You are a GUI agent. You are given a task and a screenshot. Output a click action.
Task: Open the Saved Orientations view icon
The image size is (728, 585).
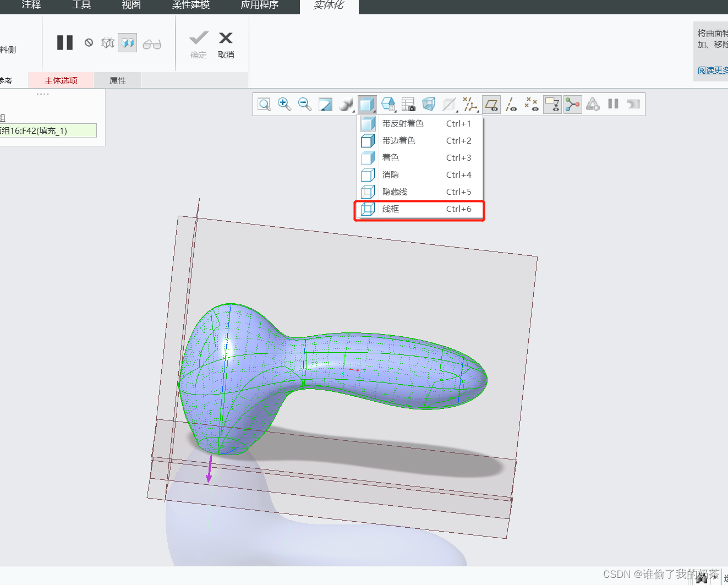tap(388, 104)
